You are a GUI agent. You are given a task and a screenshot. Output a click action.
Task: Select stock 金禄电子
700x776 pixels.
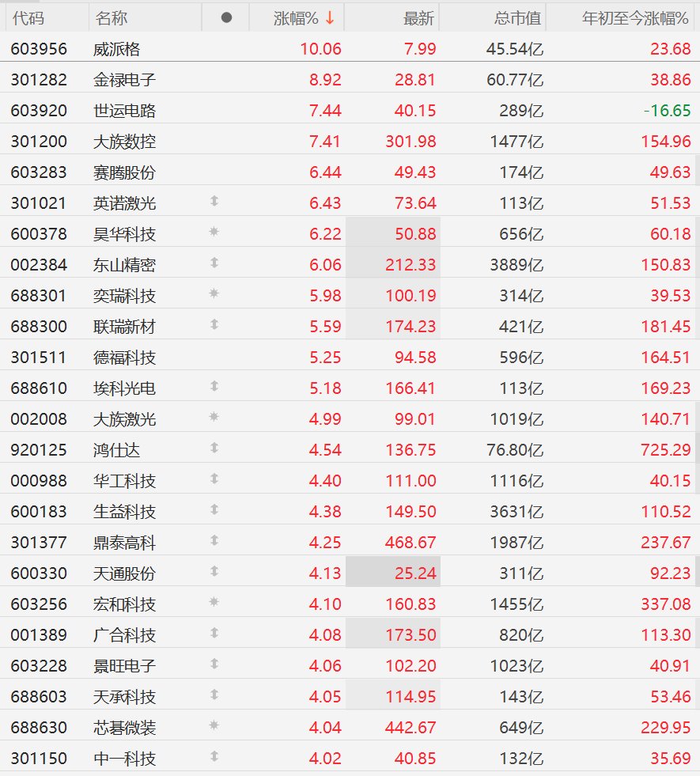(x=125, y=80)
